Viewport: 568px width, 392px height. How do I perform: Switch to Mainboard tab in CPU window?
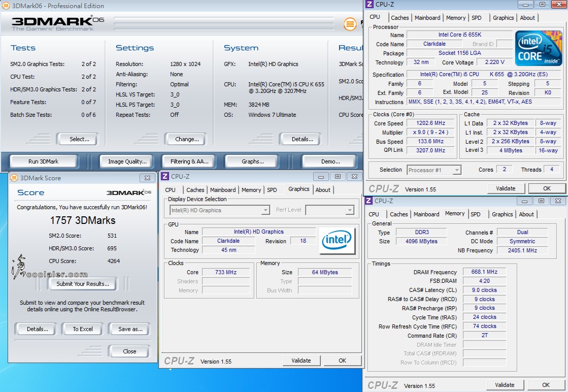pyautogui.click(x=427, y=18)
